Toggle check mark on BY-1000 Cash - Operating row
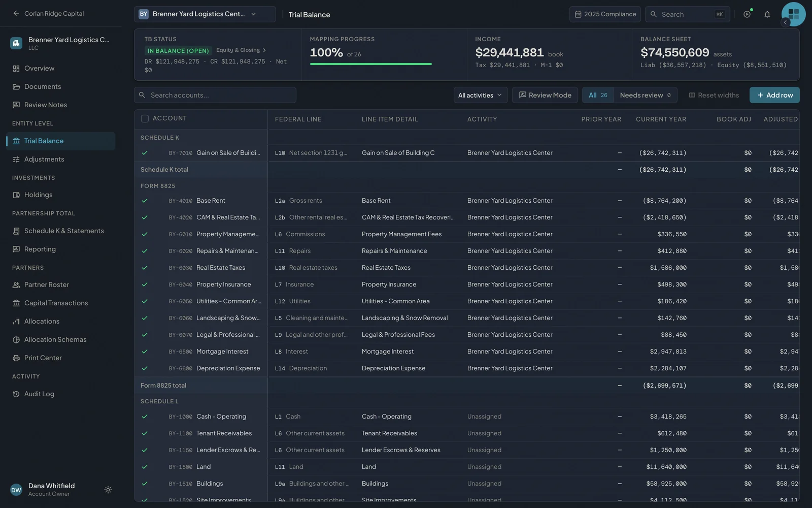This screenshot has height=508, width=812. point(145,417)
